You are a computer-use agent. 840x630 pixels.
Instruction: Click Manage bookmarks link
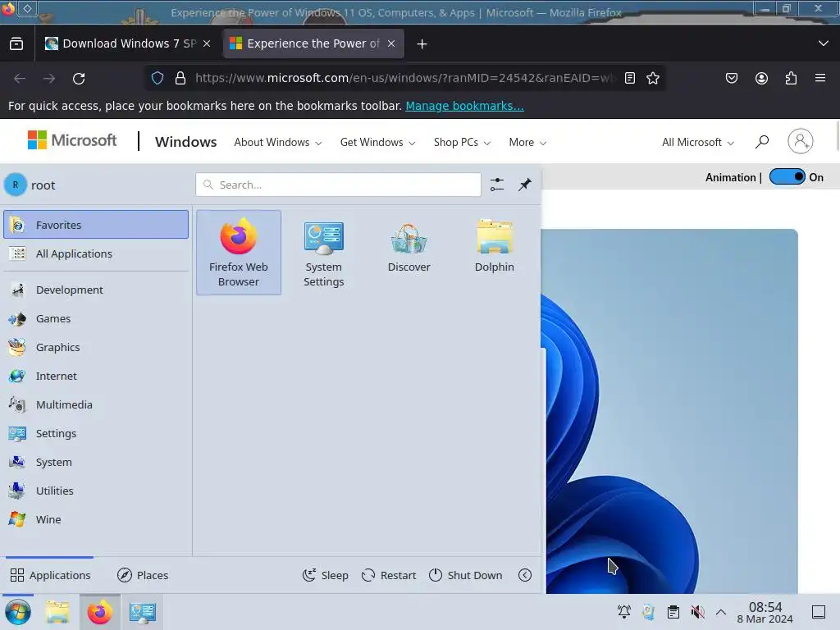tap(464, 106)
